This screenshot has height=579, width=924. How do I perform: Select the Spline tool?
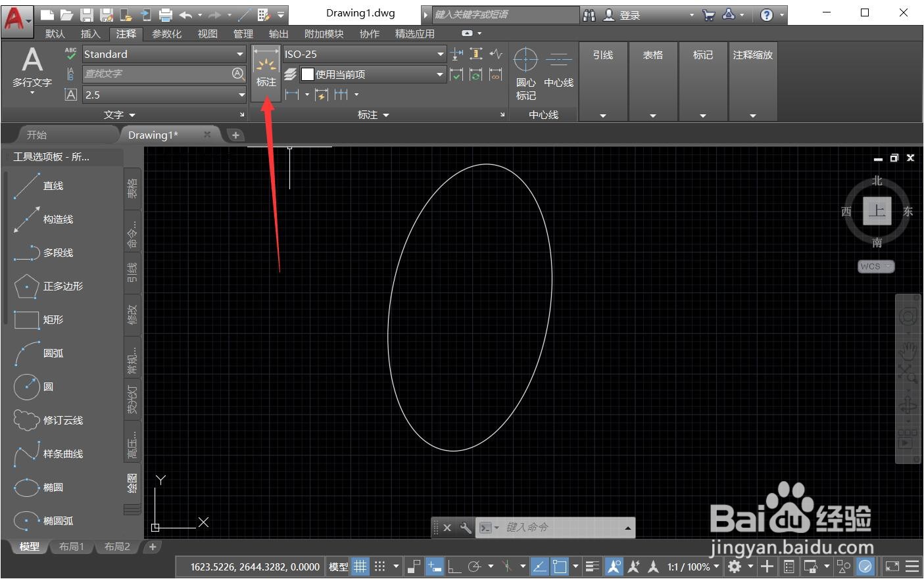coord(47,454)
